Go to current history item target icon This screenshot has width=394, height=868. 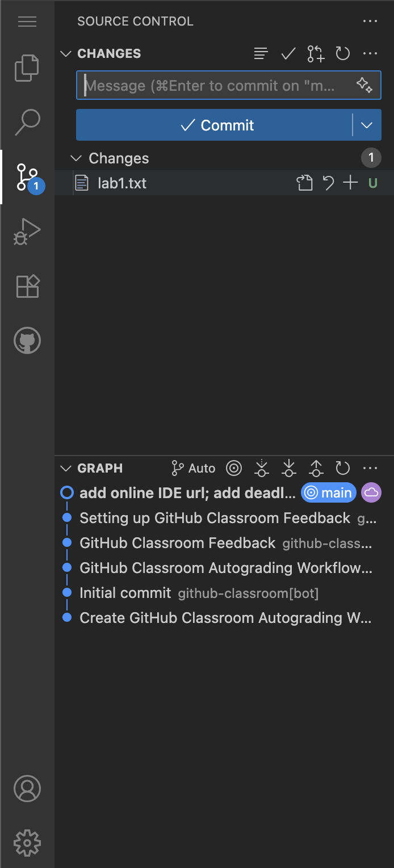(x=234, y=468)
